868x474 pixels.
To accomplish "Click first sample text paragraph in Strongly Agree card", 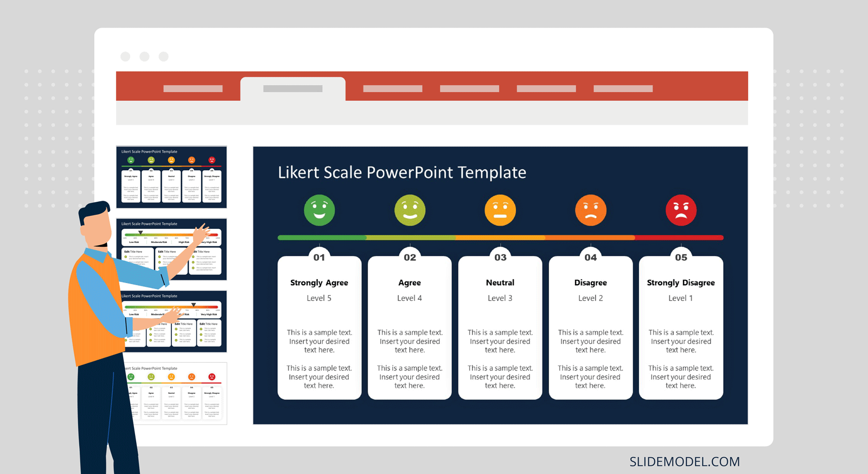I will point(319,341).
